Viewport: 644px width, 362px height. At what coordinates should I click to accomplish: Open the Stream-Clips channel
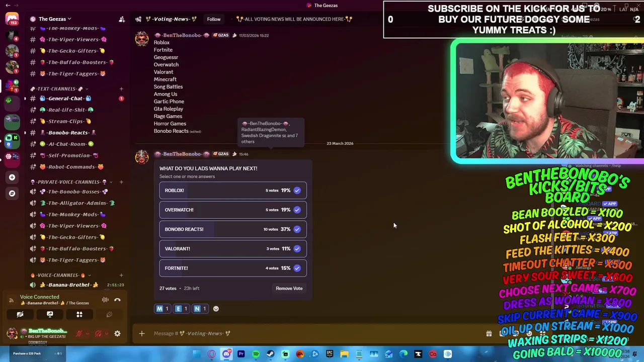(74, 121)
